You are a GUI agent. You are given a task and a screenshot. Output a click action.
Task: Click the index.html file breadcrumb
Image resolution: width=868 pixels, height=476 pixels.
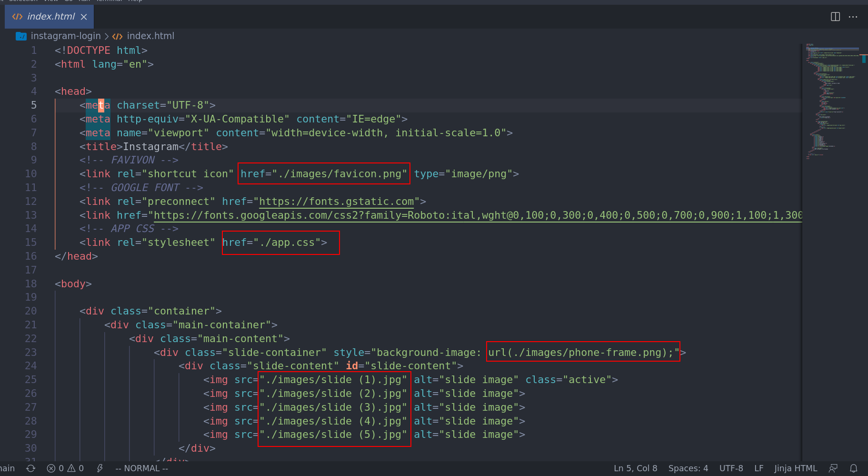pos(150,36)
